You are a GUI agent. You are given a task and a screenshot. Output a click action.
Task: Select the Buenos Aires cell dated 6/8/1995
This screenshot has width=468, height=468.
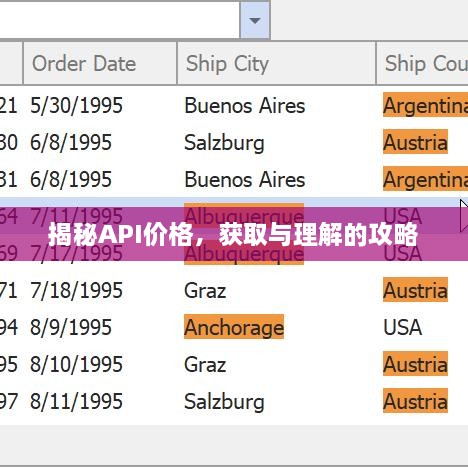pyautogui.click(x=245, y=179)
